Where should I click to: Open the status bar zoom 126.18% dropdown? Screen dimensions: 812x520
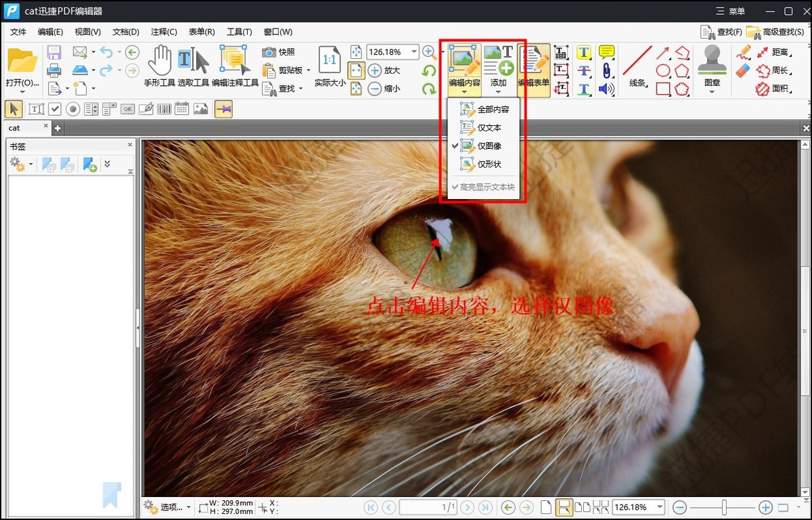point(660,507)
